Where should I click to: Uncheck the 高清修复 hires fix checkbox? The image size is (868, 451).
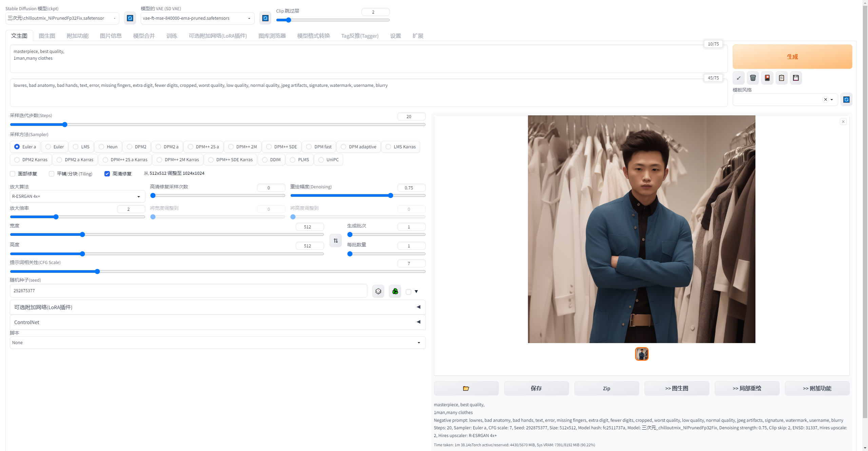107,174
